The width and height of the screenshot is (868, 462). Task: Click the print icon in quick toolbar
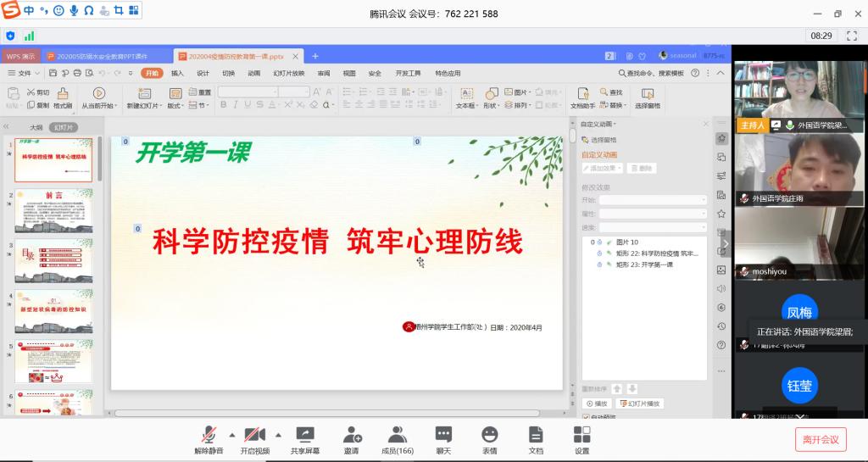77,73
